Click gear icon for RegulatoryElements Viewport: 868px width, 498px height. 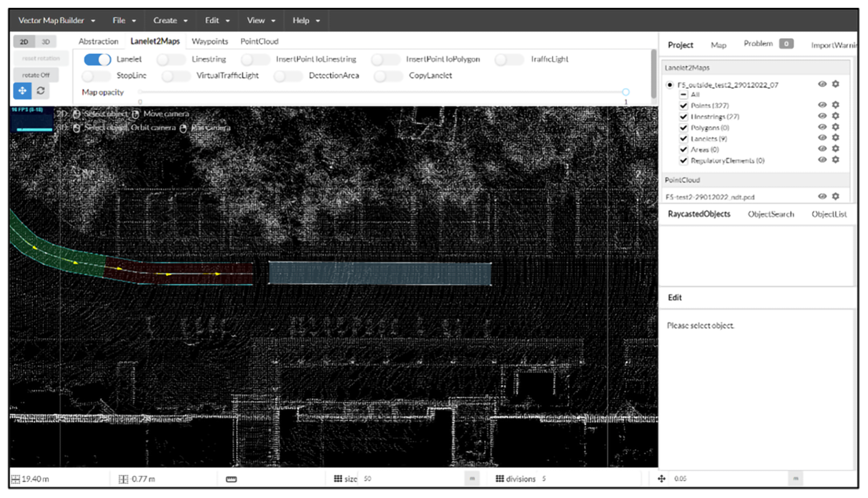(x=835, y=160)
